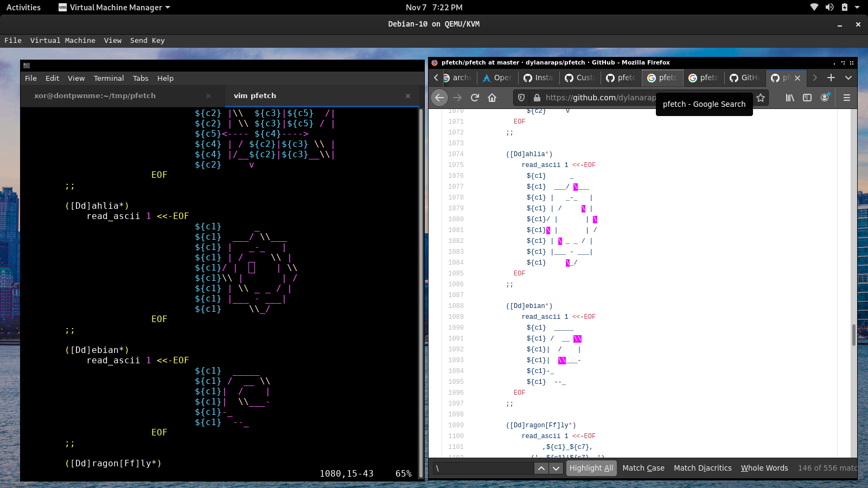Open terminal Help menu

(165, 78)
